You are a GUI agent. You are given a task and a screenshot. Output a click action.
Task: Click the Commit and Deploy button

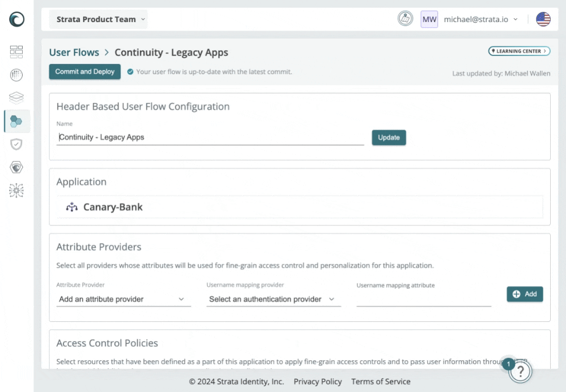click(85, 71)
